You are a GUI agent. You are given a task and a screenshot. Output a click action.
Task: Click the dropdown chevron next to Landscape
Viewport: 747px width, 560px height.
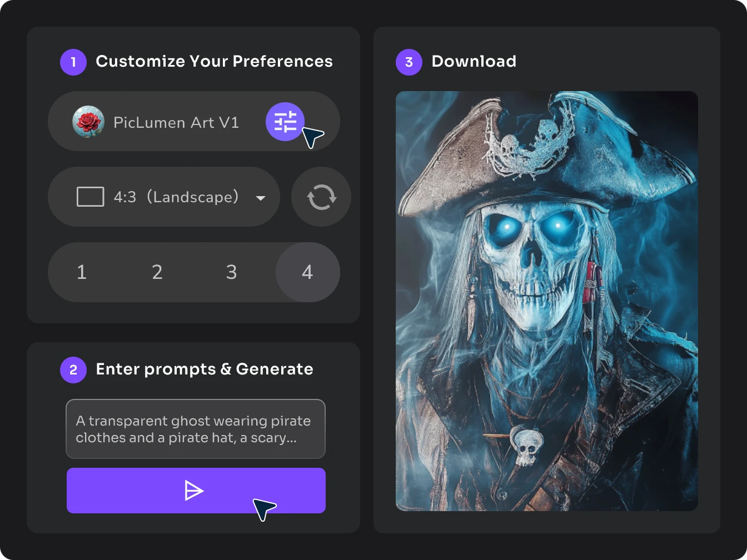click(x=261, y=197)
